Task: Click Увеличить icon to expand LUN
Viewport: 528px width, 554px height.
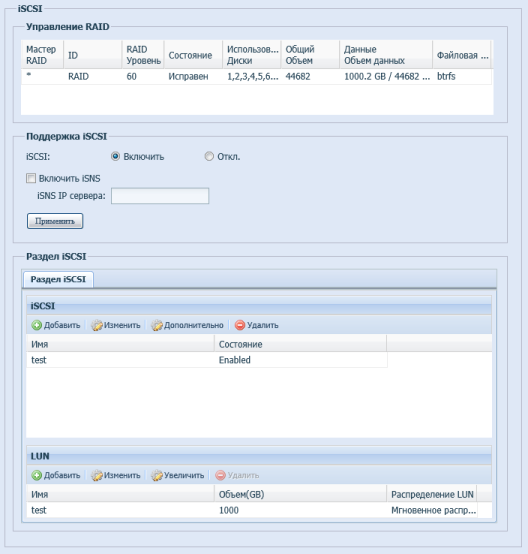Action: click(157, 476)
